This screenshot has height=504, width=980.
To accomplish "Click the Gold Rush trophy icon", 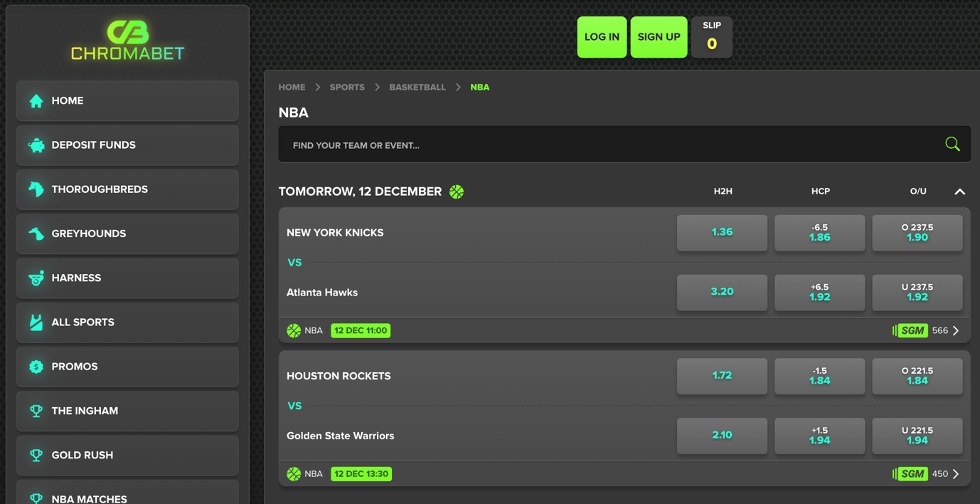I will tap(36, 455).
